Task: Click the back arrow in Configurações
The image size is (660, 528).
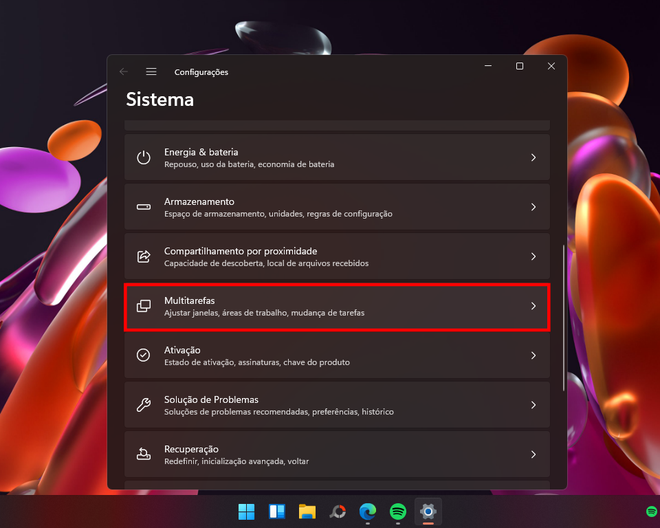Action: pos(123,72)
